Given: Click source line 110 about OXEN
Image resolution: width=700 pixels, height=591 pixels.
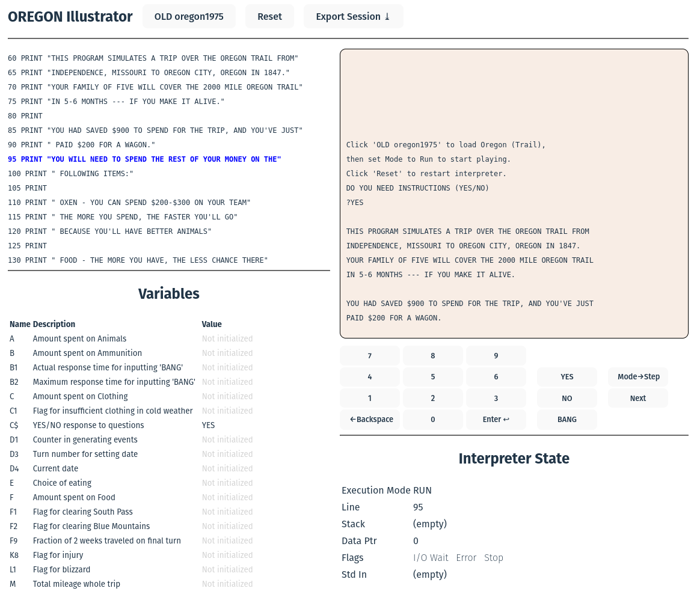Looking at the screenshot, I should (x=129, y=203).
